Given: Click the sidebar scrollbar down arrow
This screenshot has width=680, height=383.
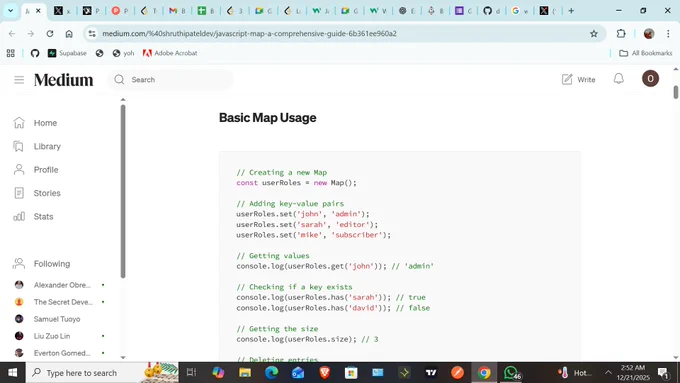Looking at the screenshot, I should (x=123, y=357).
